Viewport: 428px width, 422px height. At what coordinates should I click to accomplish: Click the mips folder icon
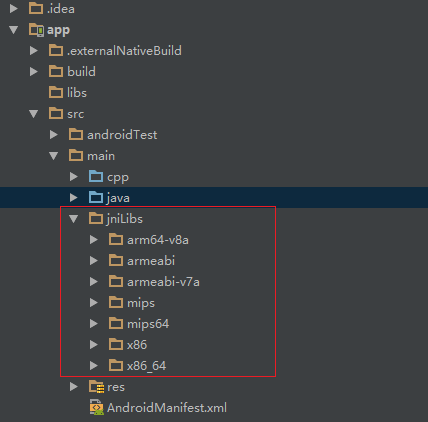[x=116, y=302]
